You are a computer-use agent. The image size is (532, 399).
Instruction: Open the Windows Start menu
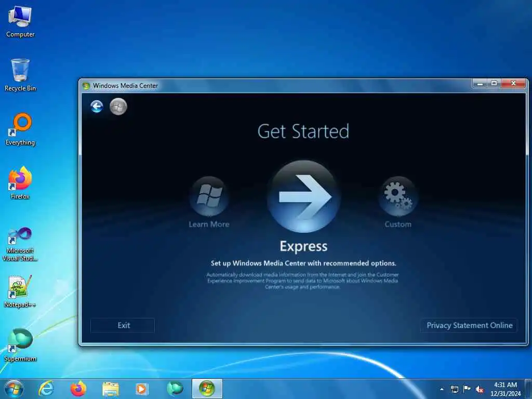tap(14, 389)
